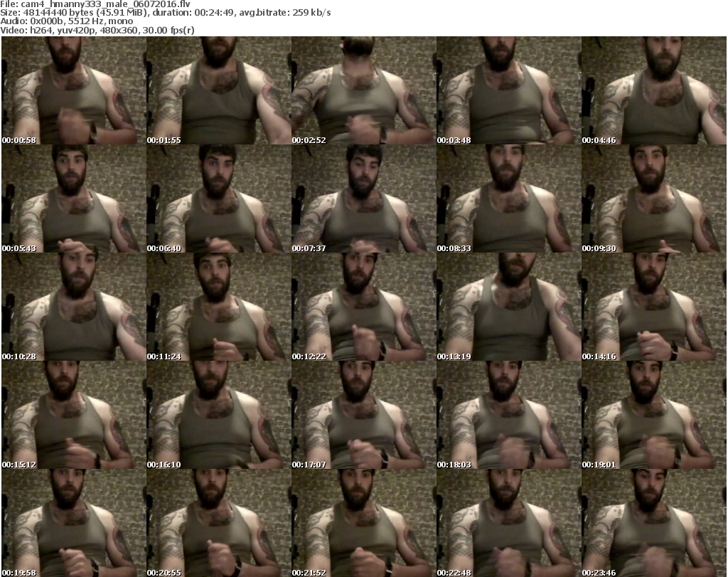Select thumbnail frame stamped 00:19:58

pyautogui.click(x=74, y=523)
